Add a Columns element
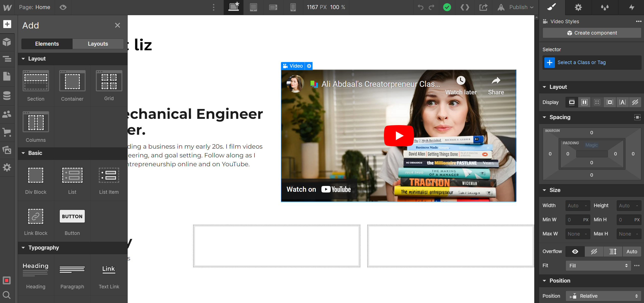This screenshot has height=303, width=644. pos(36,127)
